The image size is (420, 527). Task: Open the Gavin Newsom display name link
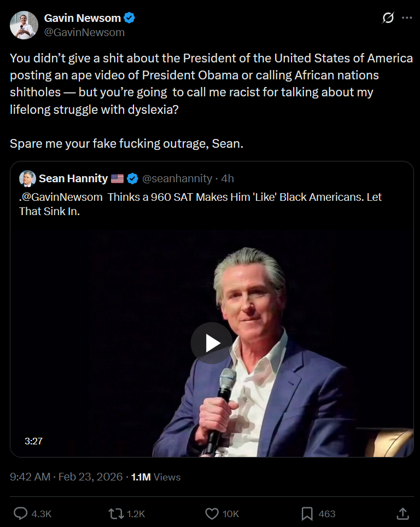click(82, 18)
